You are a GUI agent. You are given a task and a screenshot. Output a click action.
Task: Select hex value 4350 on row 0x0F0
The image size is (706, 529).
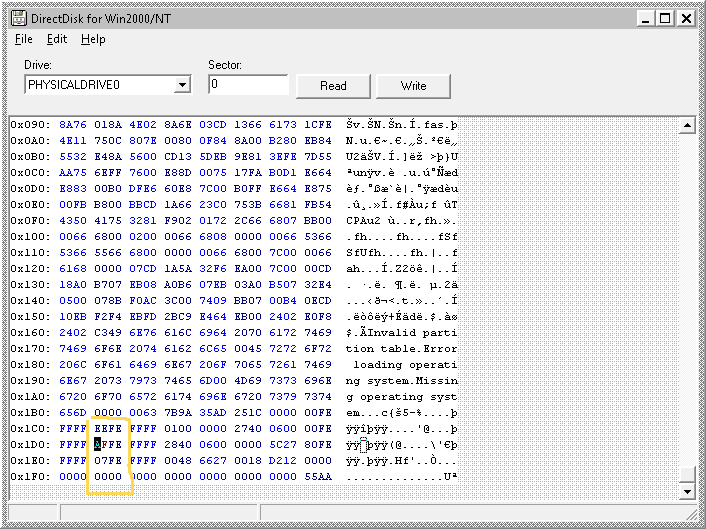click(x=73, y=221)
